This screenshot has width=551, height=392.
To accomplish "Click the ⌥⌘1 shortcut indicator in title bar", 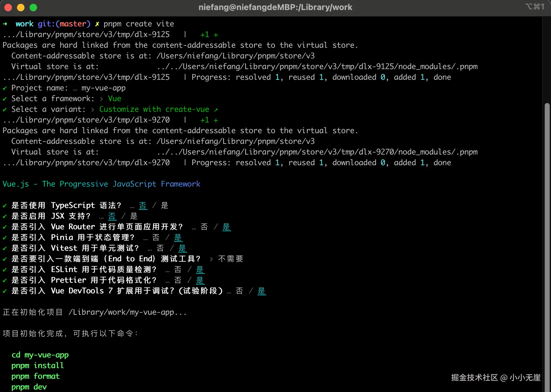I will [x=535, y=7].
